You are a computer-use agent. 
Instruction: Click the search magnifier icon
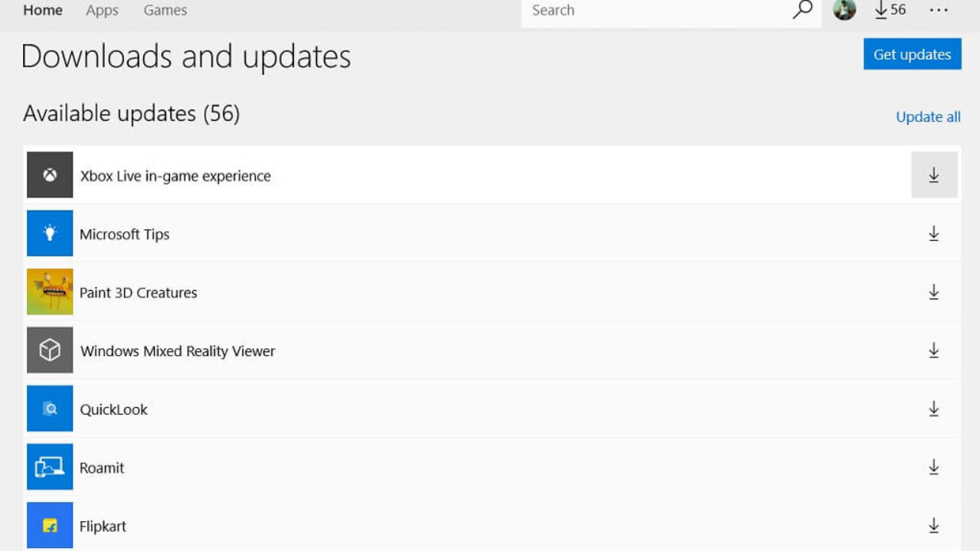[x=802, y=10]
